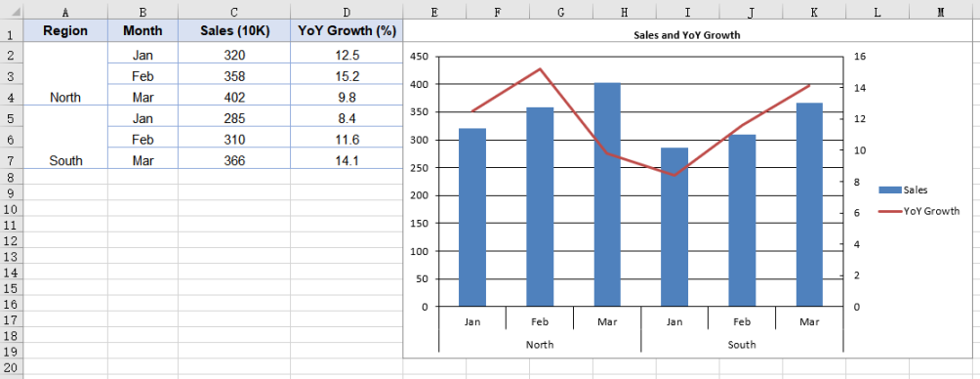Viewport: 980px width, 379px height.
Task: Select sales value 358
Action: pos(234,76)
